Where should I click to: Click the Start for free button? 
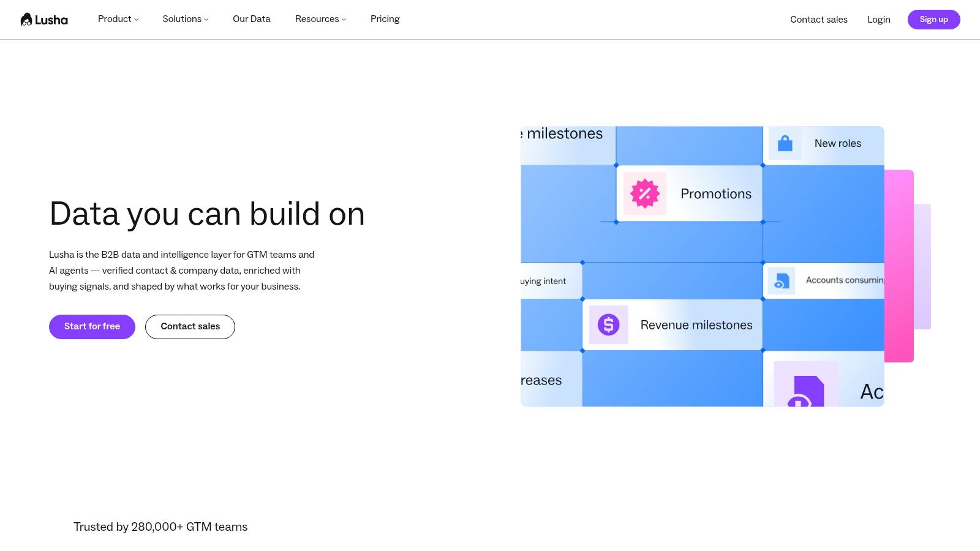click(92, 327)
